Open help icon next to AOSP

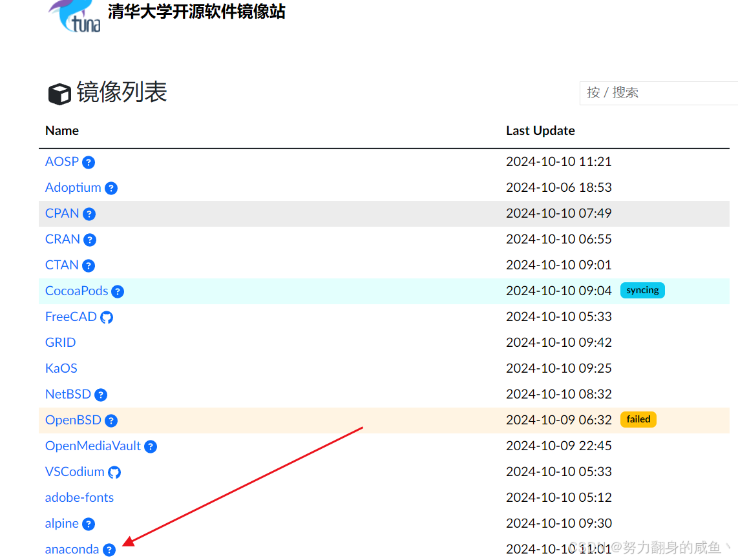pyautogui.click(x=89, y=162)
